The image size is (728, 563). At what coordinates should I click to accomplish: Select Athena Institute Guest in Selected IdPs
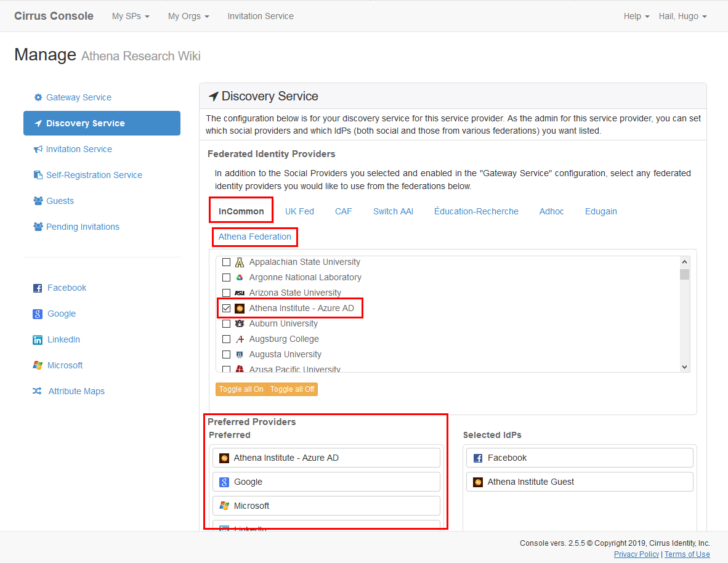point(580,482)
